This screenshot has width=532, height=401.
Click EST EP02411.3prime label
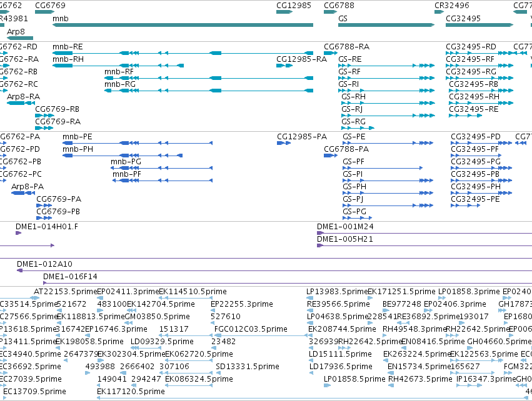tap(128, 292)
